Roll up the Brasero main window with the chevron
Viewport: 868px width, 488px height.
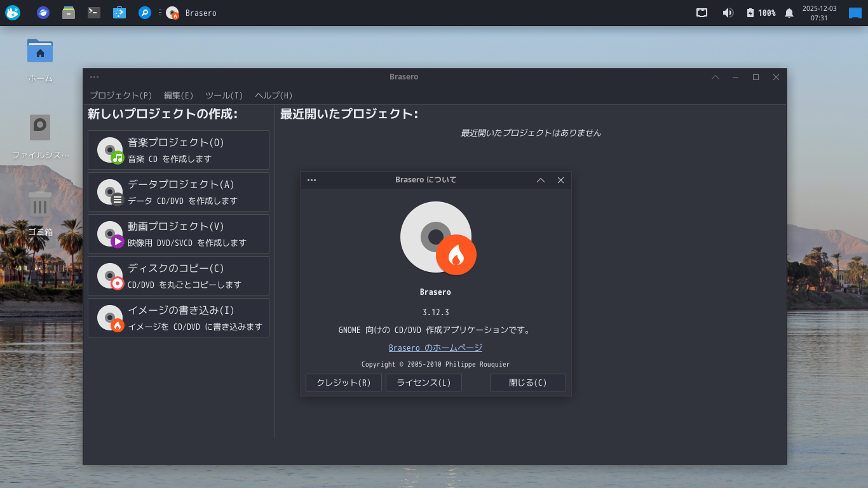(715, 77)
